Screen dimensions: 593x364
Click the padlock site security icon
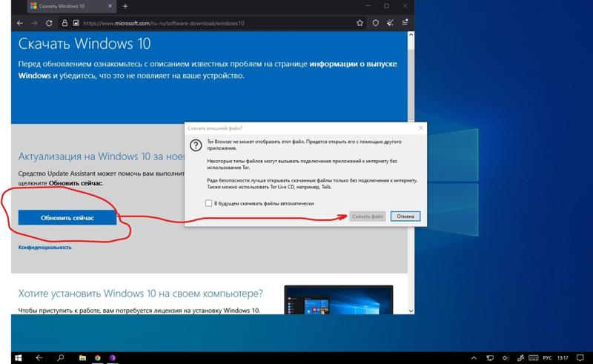[64, 23]
